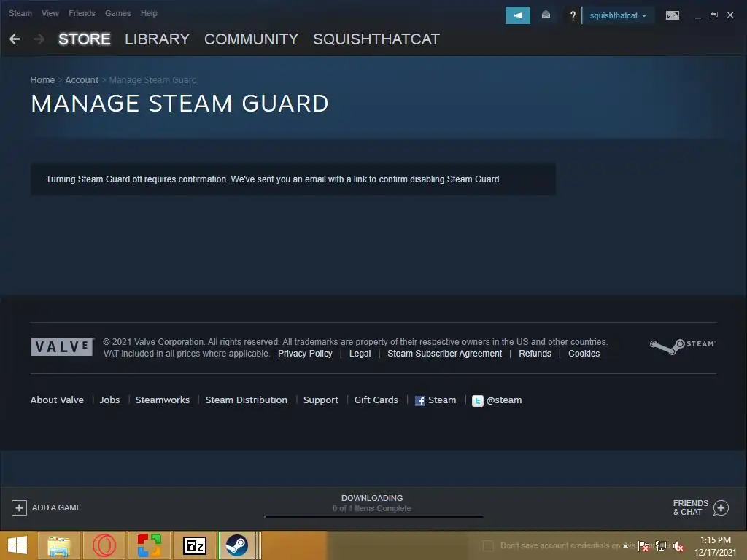Click the Steam logo in footer
Screen dimensions: 747x560
tap(682, 346)
